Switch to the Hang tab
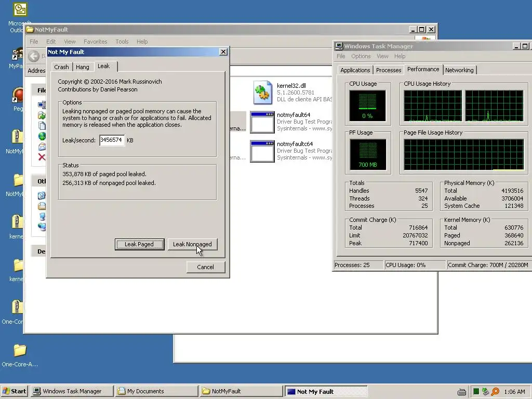This screenshot has height=399, width=532. (x=83, y=67)
